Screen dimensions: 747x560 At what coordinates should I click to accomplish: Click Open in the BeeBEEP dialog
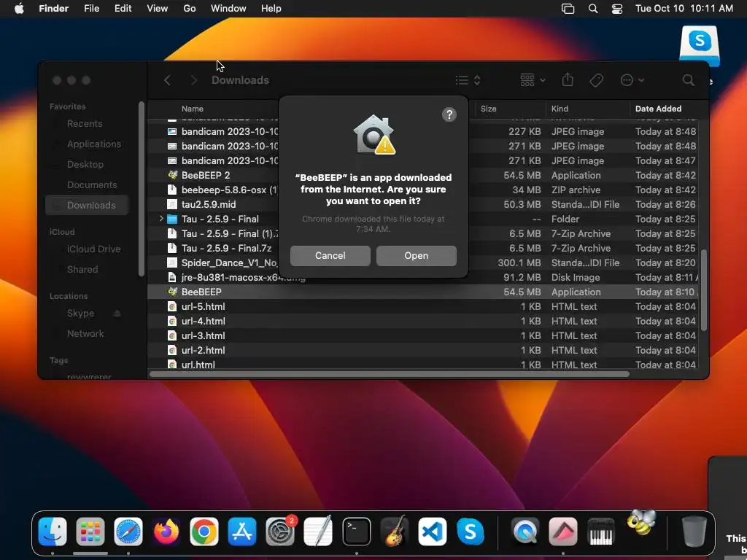pos(416,256)
